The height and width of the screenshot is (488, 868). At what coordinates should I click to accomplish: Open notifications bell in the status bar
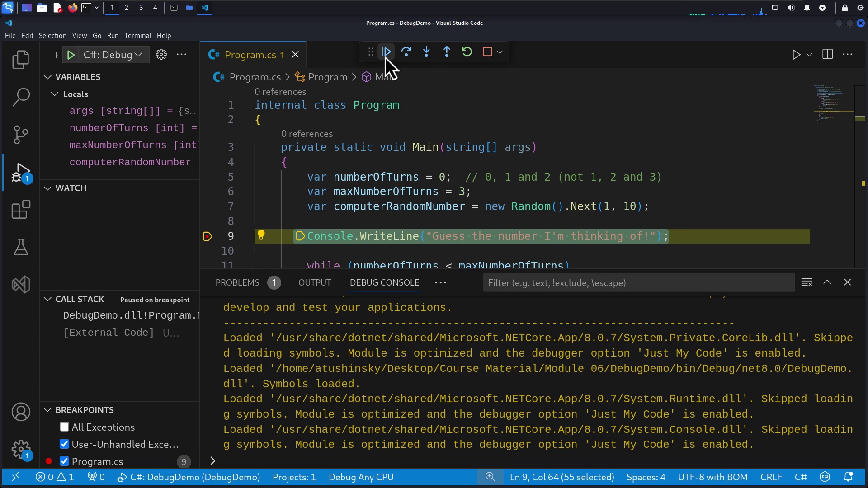point(849,478)
